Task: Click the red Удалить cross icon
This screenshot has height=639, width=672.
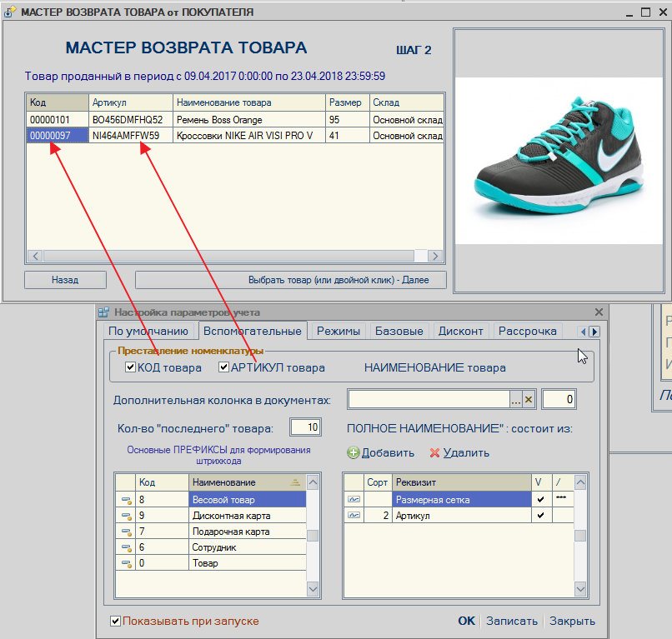Action: [x=434, y=452]
